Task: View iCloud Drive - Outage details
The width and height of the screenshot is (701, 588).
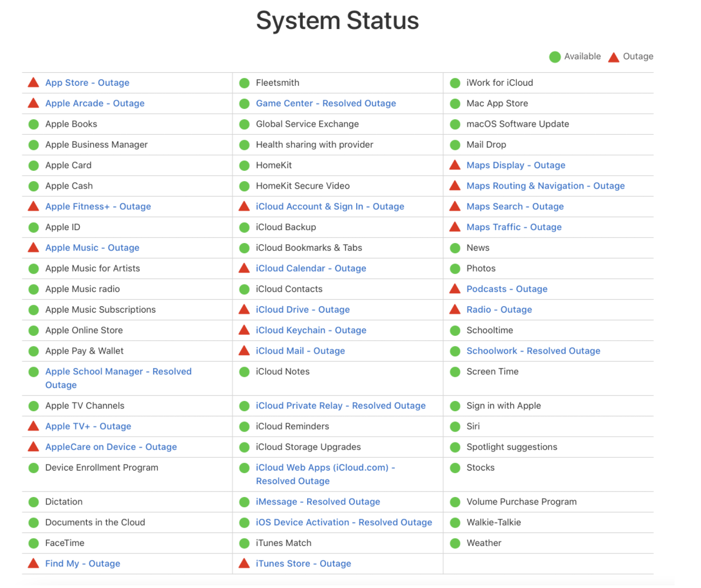Action: (303, 310)
